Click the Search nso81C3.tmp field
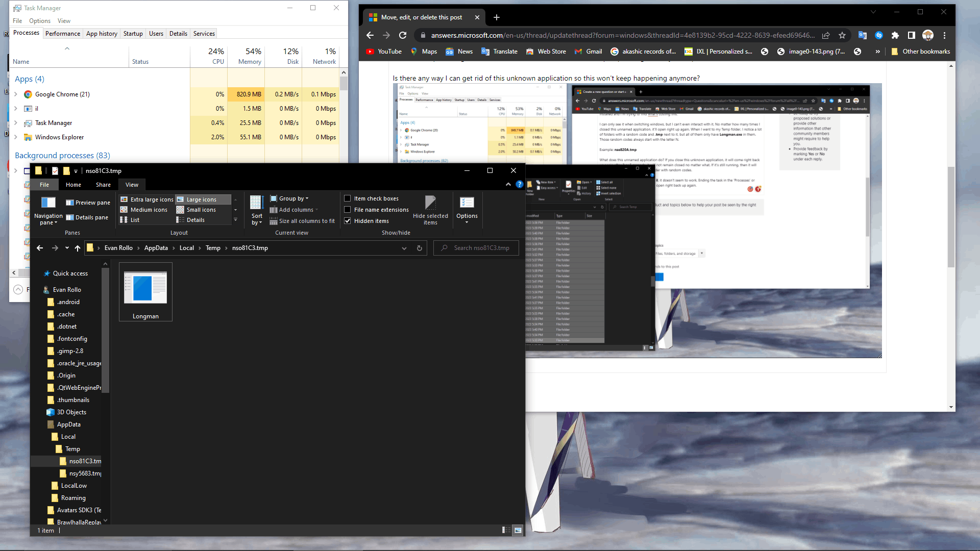Screen dimensions: 980x551 coord(476,248)
